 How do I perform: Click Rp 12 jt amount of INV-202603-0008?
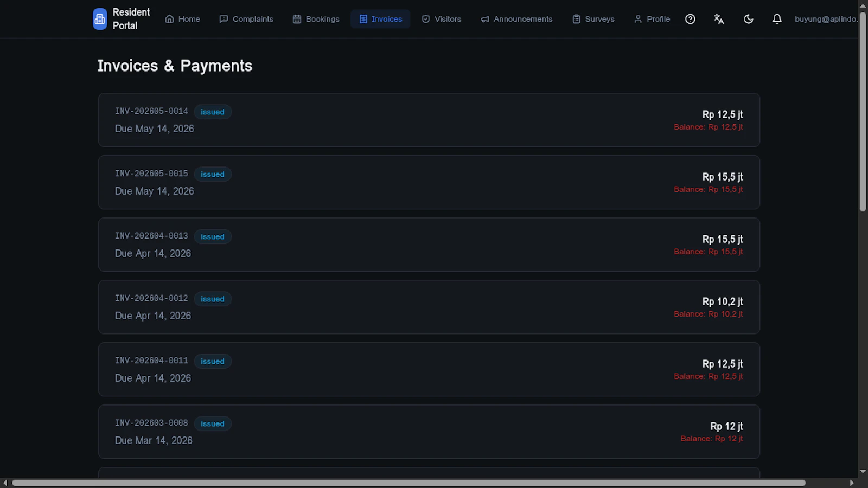(726, 426)
